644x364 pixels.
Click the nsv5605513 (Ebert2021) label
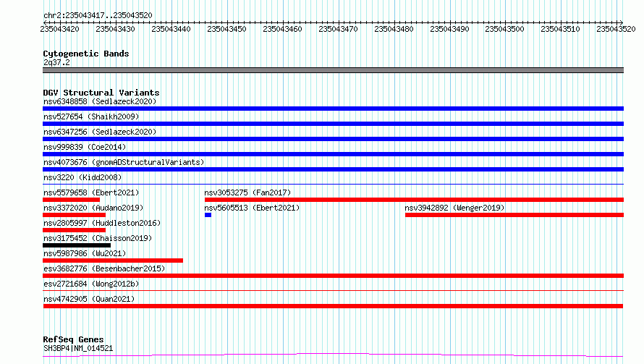pyautogui.click(x=252, y=208)
